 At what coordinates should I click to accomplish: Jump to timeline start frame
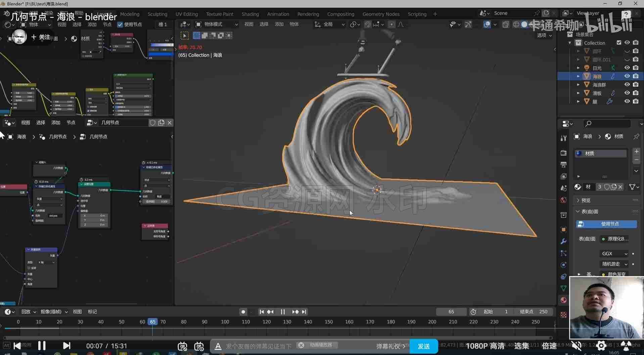coord(262,312)
